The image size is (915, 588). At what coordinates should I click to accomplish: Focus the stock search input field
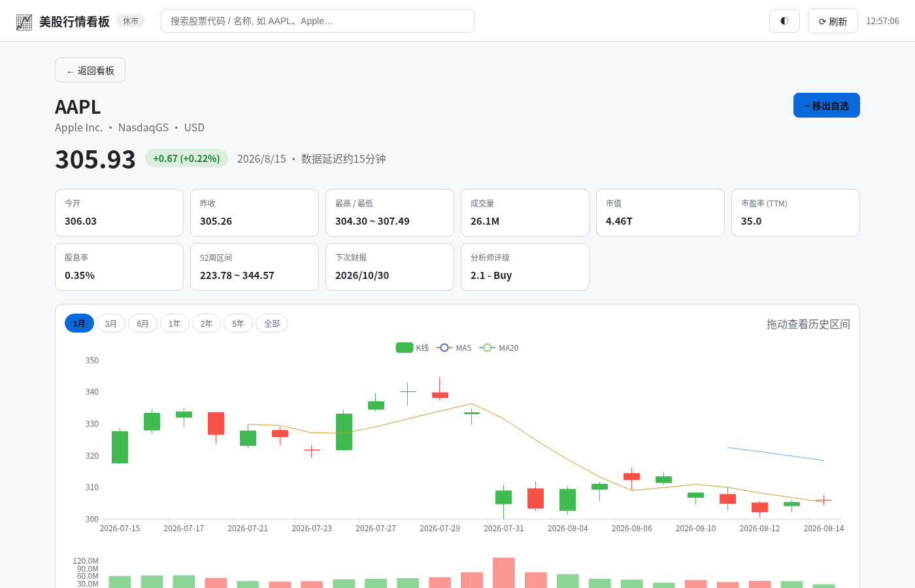(x=318, y=21)
